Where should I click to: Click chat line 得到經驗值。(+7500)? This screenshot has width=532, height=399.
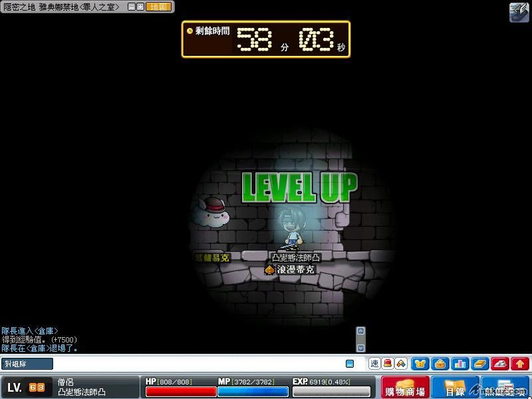coord(39,340)
